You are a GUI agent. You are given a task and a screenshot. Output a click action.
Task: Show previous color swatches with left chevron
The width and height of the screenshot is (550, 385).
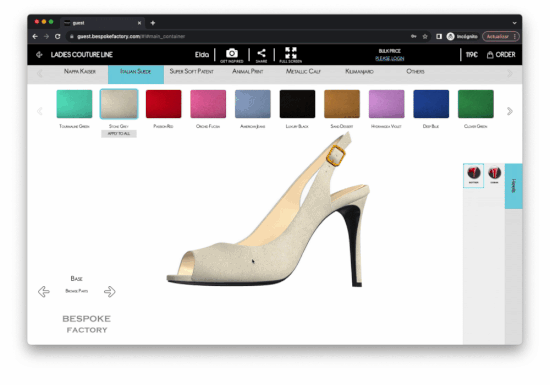[40, 111]
